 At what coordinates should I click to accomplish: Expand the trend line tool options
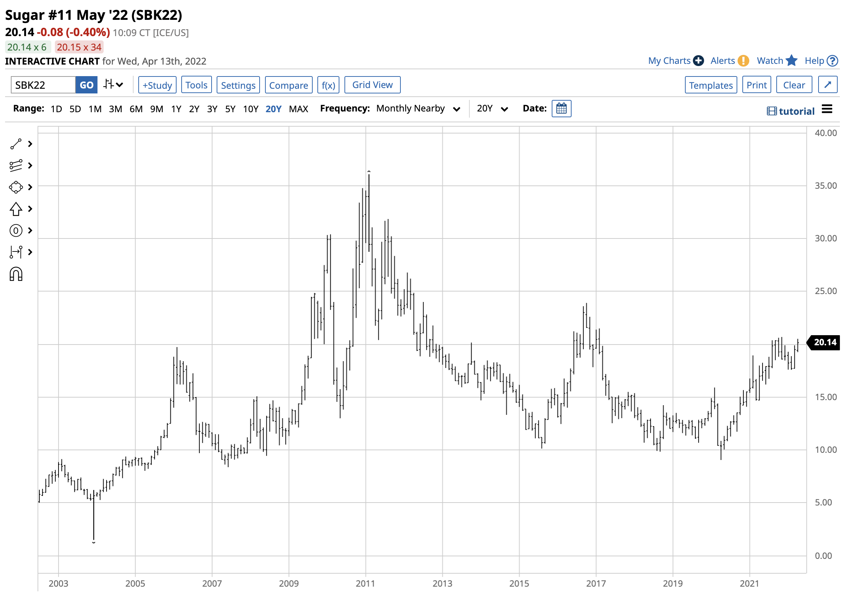pyautogui.click(x=30, y=144)
